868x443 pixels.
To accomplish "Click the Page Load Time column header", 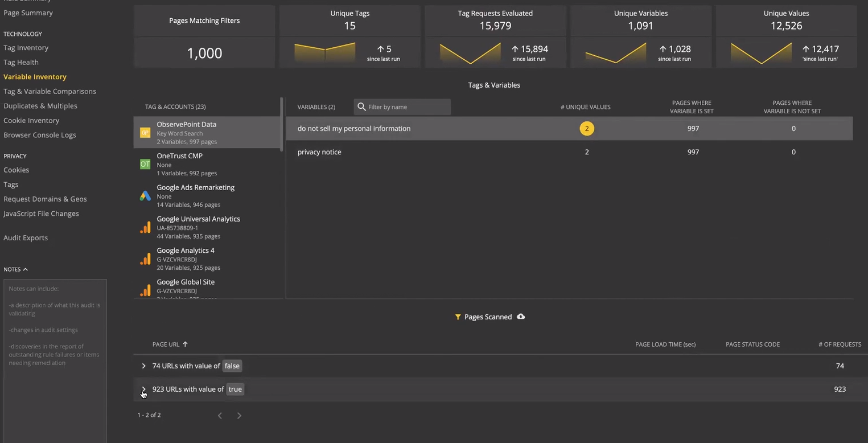I will pos(665,344).
